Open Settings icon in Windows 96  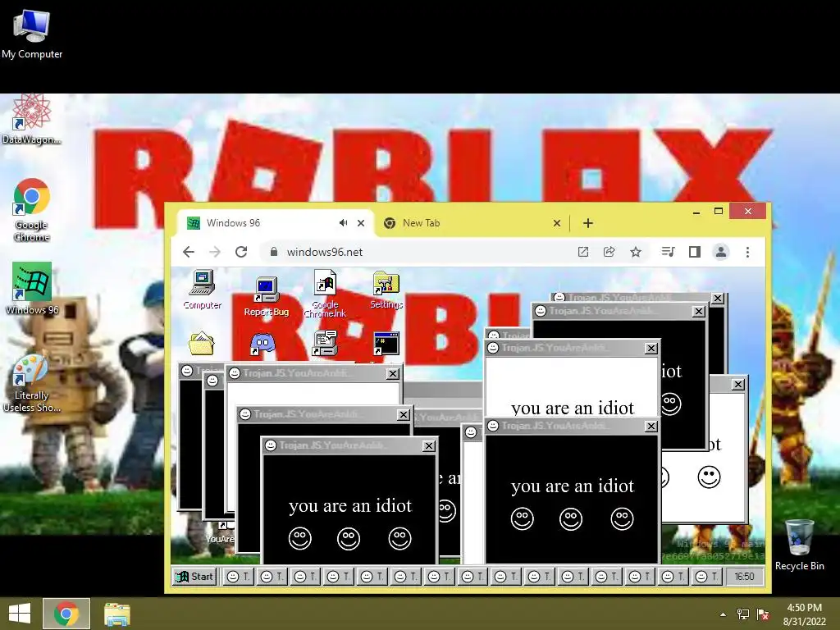click(386, 290)
